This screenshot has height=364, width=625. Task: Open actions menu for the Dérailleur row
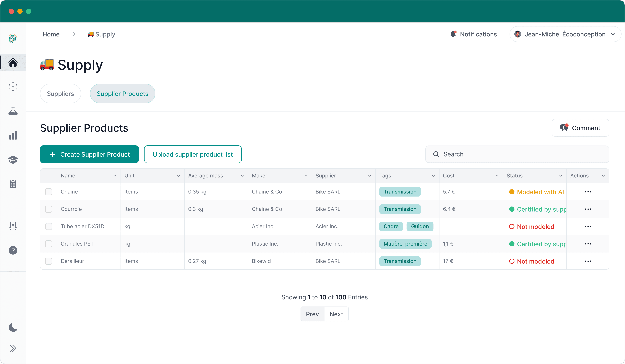click(x=588, y=261)
